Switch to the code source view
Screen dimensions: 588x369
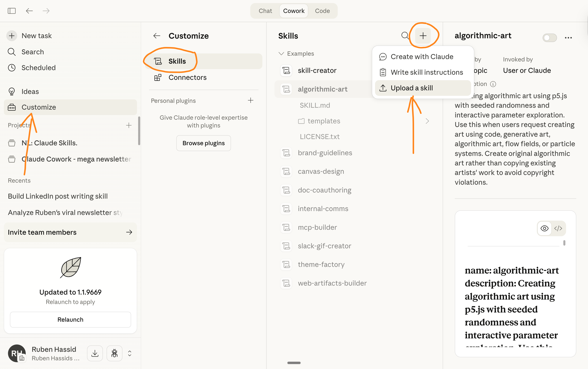point(558,228)
